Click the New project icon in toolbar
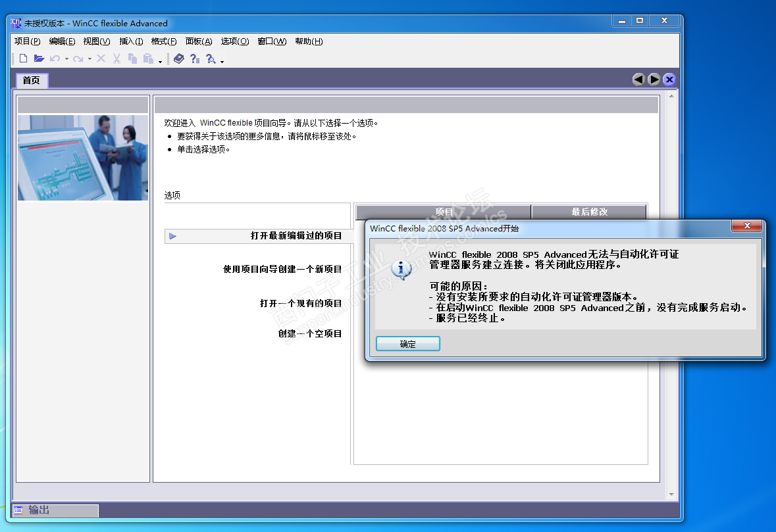The height and width of the screenshot is (532, 776). [x=23, y=59]
